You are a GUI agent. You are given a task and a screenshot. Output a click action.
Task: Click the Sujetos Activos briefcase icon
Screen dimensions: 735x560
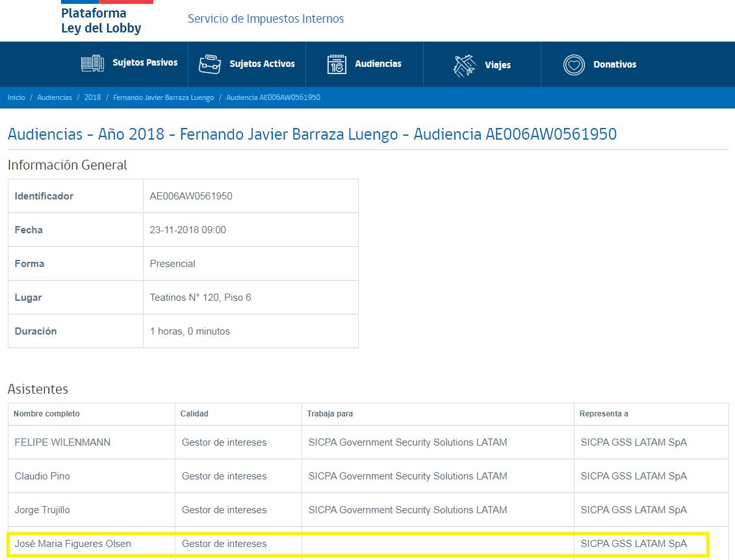pyautogui.click(x=210, y=64)
